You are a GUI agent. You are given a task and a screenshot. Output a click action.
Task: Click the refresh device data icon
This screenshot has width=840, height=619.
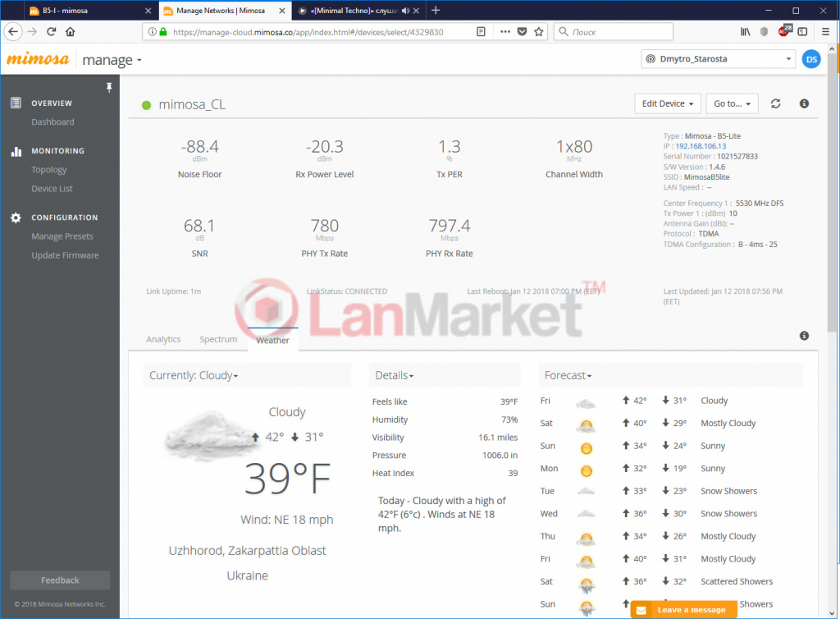click(775, 104)
